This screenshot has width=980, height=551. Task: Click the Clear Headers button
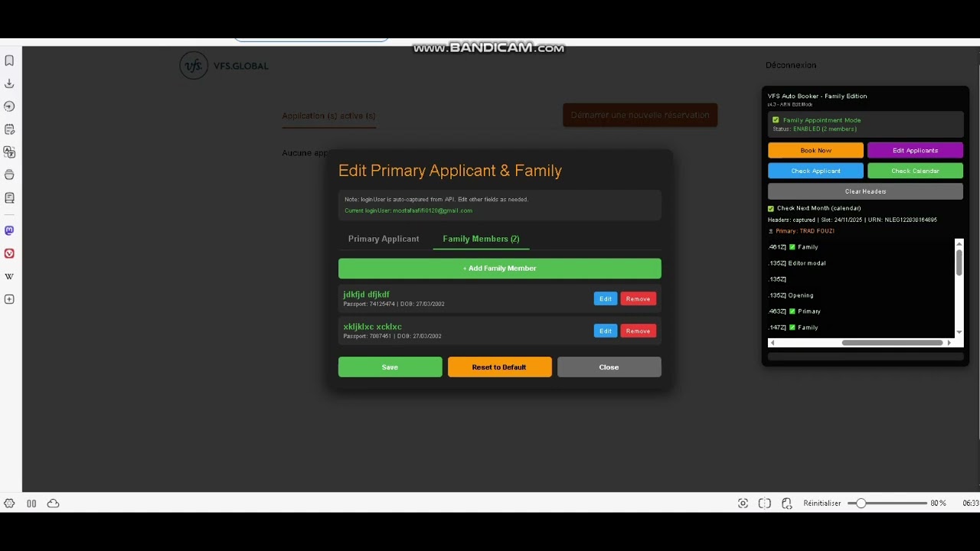point(865,191)
